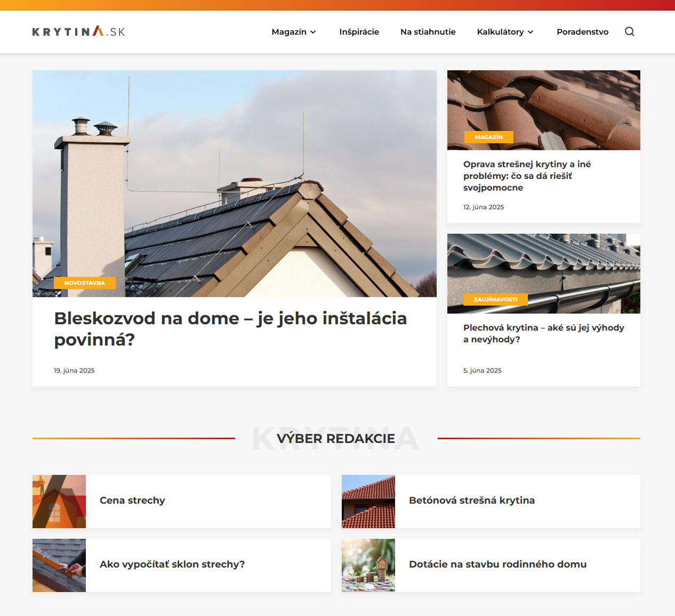Open the Betónová strešná krytina link
Image resolution: width=675 pixels, height=616 pixels.
tap(472, 500)
